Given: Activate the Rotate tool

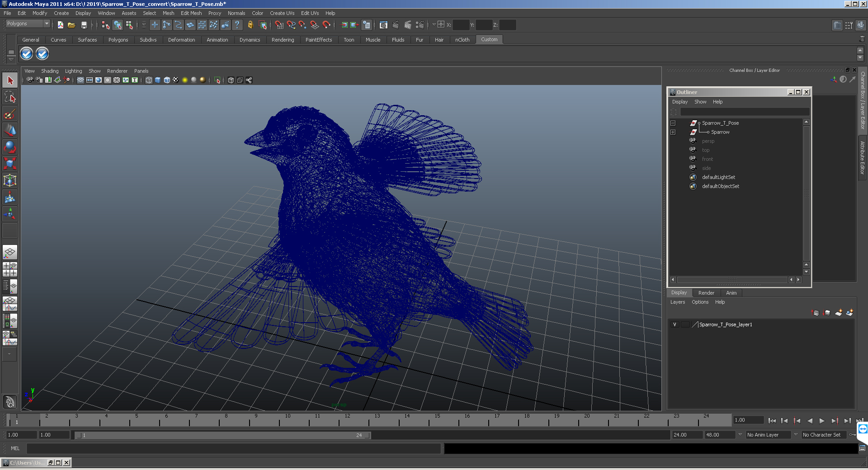Looking at the screenshot, I should [10, 147].
